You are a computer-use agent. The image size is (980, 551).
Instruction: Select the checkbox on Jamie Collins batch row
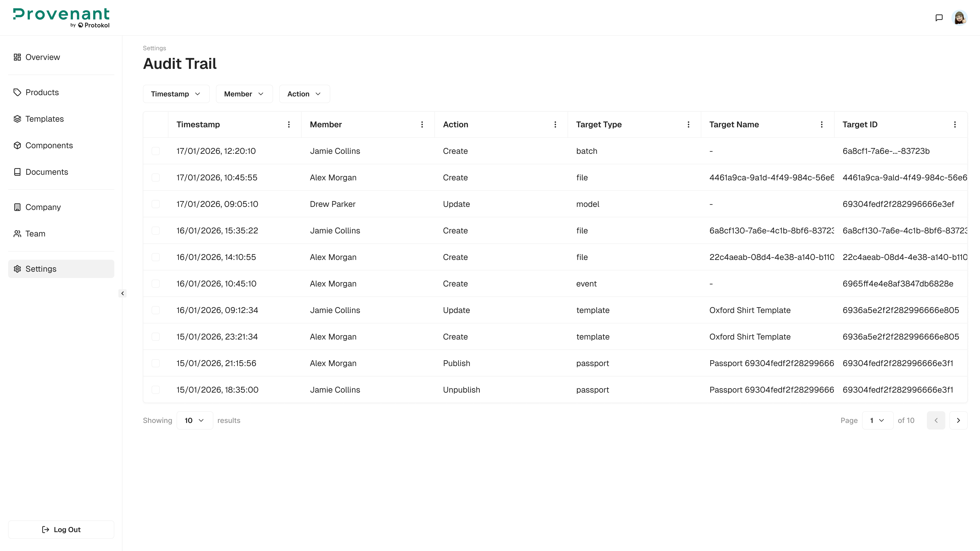coord(156,151)
